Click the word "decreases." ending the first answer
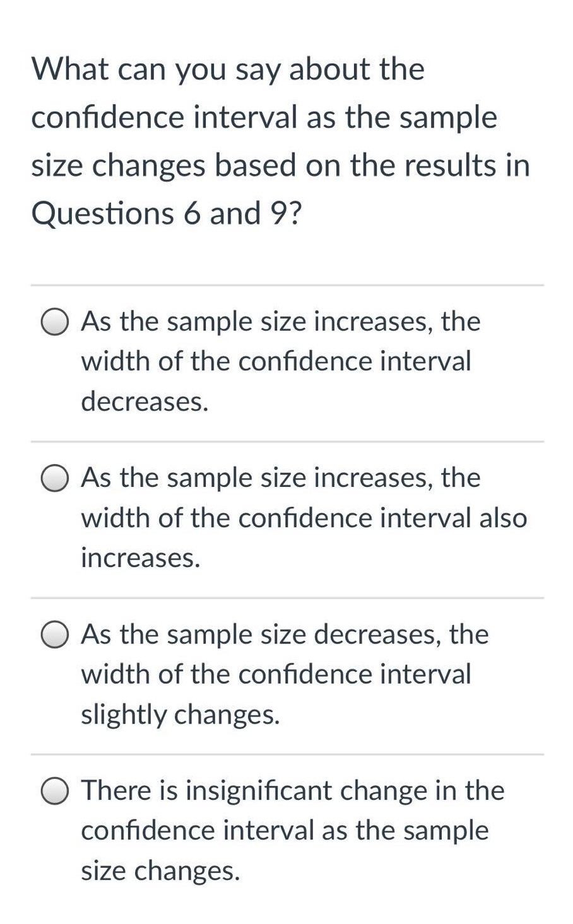The height and width of the screenshot is (924, 573). coord(145,401)
